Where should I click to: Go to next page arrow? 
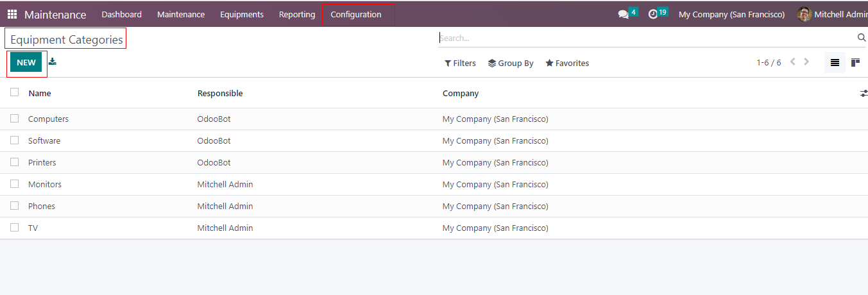coord(806,62)
